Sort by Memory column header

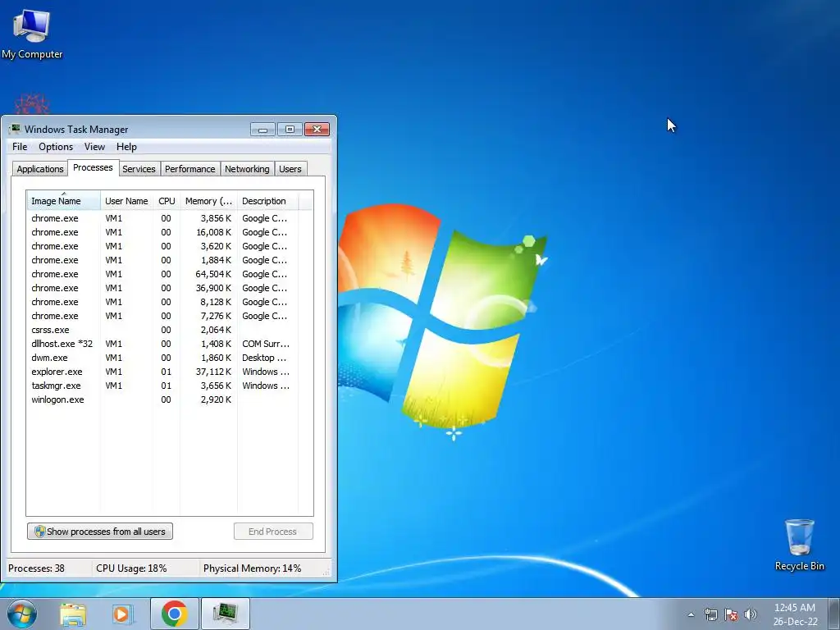tap(209, 201)
